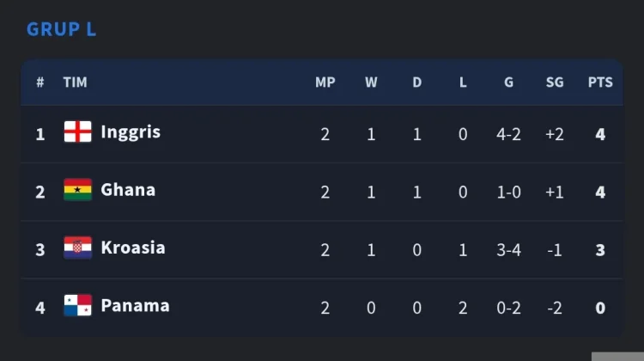Sort by the PTS column header
Viewport: 644px width, 361px height.
[600, 83]
